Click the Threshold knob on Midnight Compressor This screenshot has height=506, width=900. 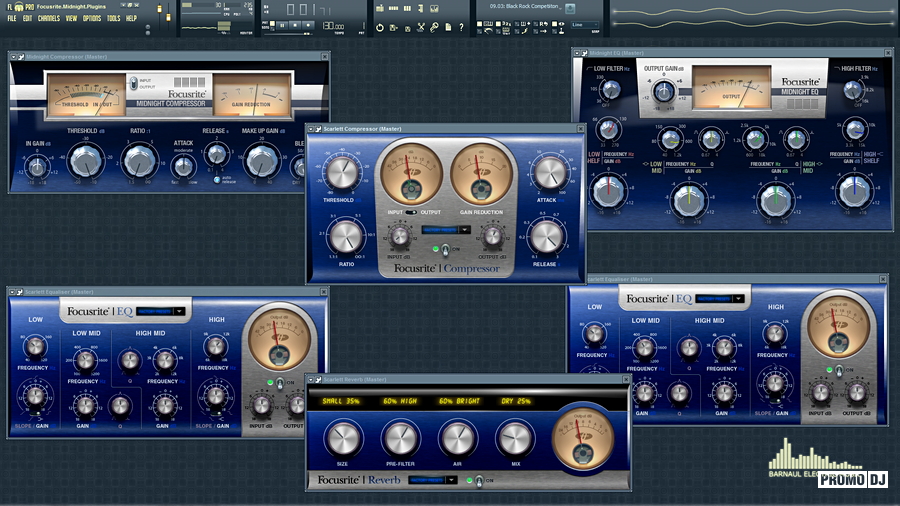86,161
